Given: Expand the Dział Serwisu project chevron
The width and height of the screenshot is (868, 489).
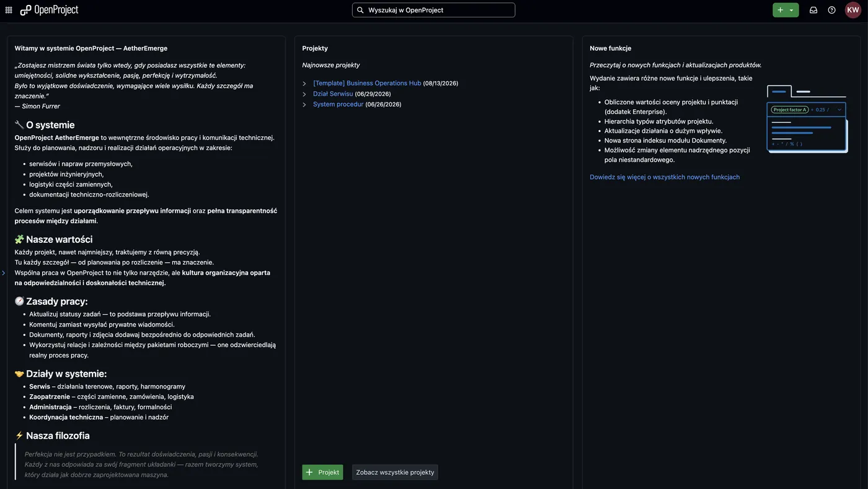Looking at the screenshot, I should click(x=304, y=94).
